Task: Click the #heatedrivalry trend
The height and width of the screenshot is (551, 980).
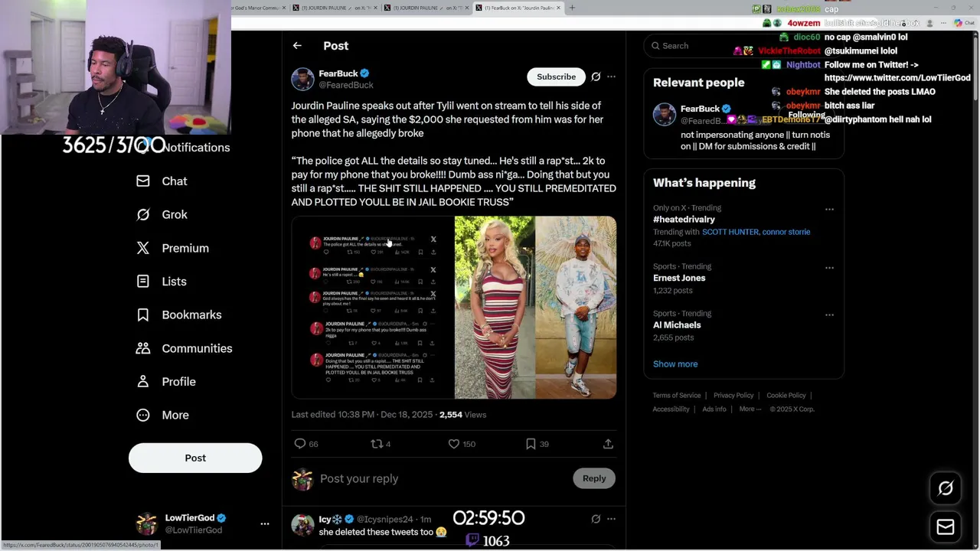Action: point(684,220)
